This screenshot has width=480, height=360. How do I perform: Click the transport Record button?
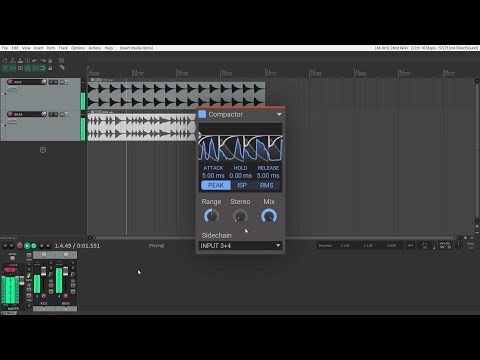pyautogui.click(x=20, y=246)
